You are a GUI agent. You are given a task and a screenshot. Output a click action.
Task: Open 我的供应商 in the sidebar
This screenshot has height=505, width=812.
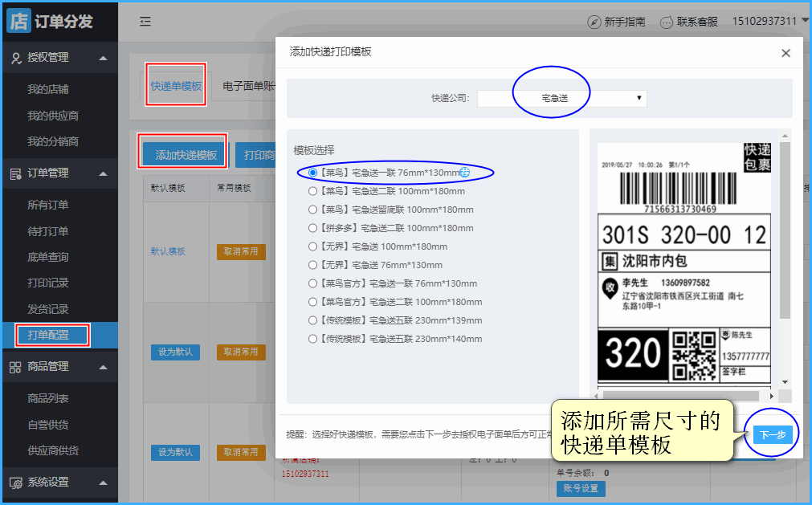(53, 116)
